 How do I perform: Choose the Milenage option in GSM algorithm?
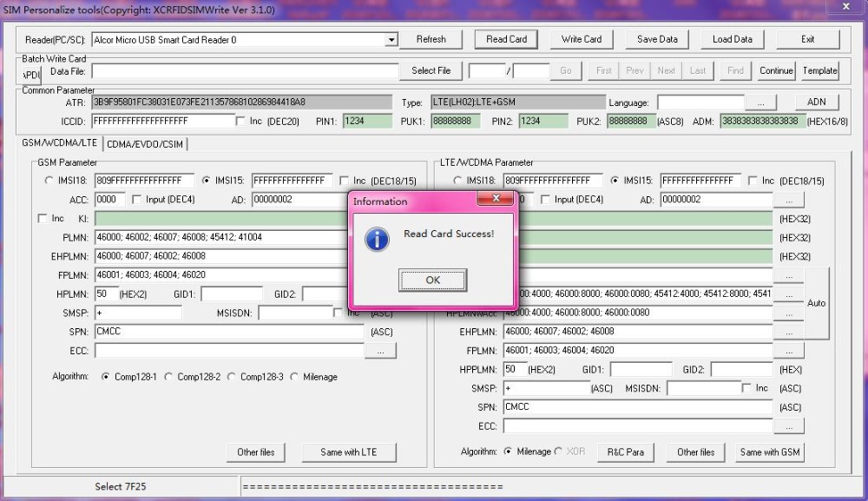[x=295, y=378]
